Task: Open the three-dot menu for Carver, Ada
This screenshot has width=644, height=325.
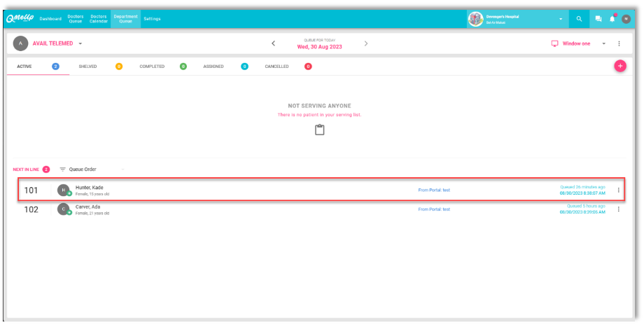Action: [x=618, y=209]
